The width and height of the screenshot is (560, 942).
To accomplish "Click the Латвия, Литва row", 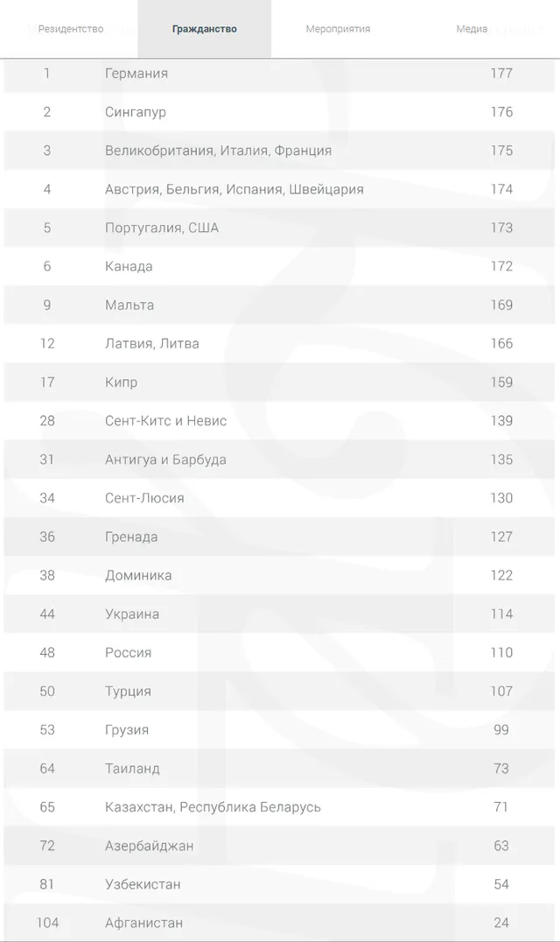I will click(x=152, y=343).
